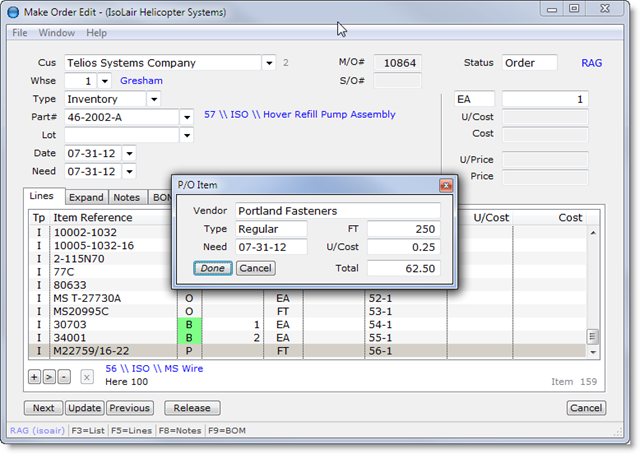Click the green B cell for item 34001
The width and height of the screenshot is (640, 454).
point(189,338)
